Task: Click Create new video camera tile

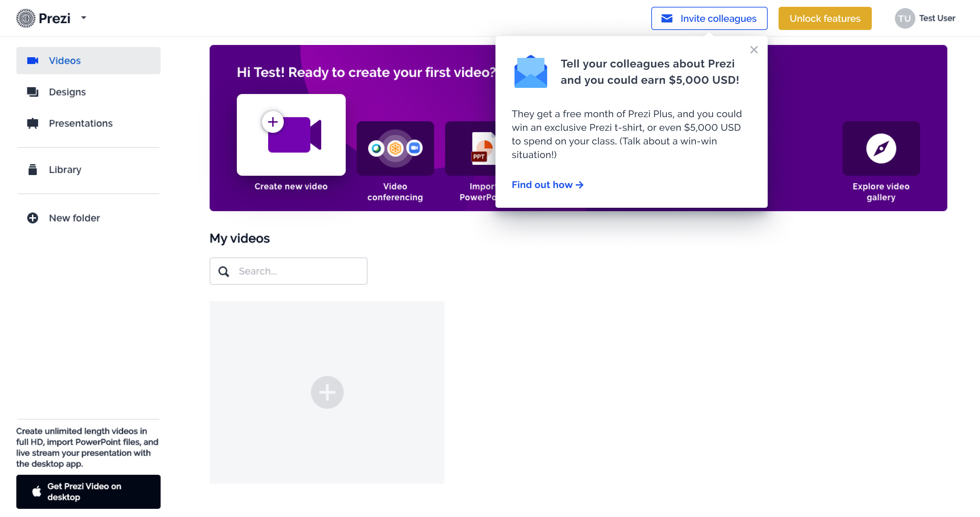Action: (291, 135)
